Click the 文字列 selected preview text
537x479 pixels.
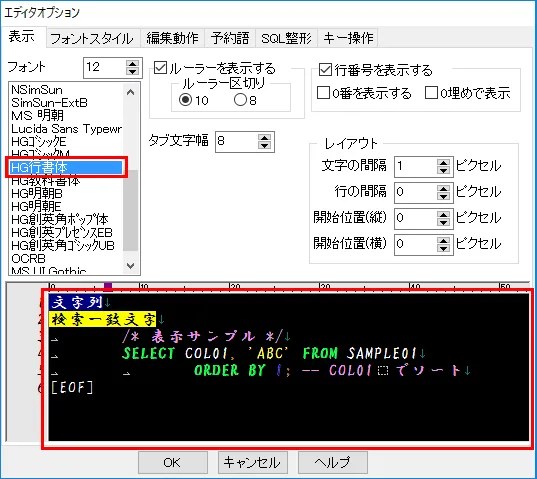(x=76, y=302)
